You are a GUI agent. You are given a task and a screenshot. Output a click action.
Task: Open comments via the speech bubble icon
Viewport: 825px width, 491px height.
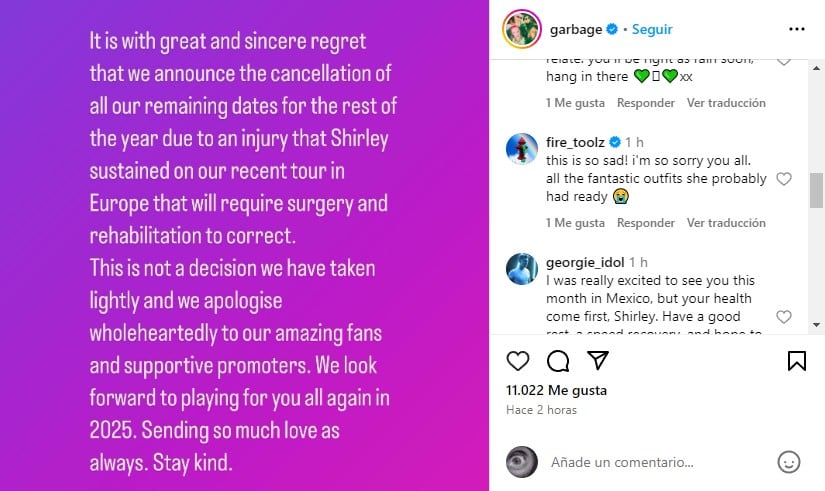[558, 361]
